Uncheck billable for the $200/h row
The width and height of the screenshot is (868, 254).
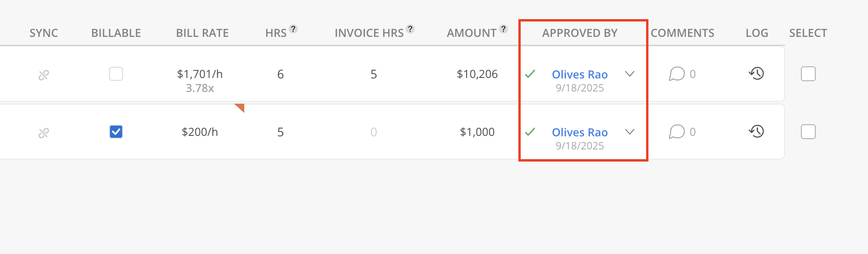[116, 132]
